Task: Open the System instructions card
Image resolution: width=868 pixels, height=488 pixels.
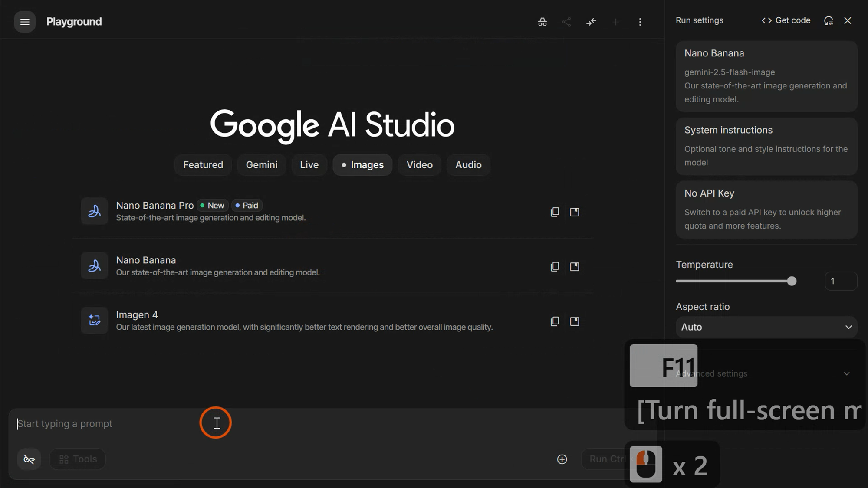Action: (x=766, y=146)
